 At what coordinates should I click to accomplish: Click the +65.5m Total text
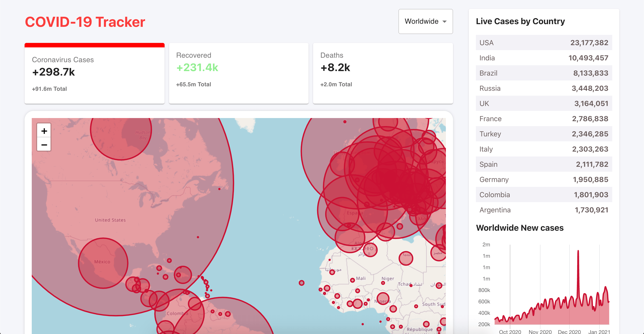click(193, 84)
